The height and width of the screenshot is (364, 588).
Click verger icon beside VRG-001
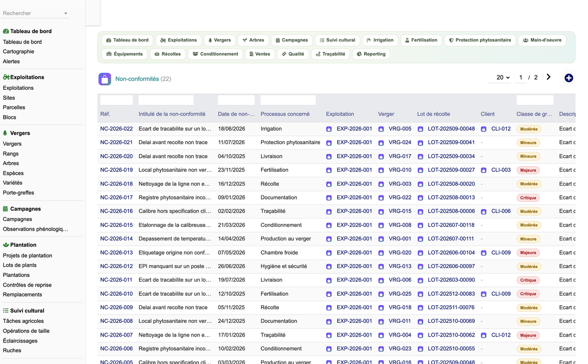tap(381, 239)
